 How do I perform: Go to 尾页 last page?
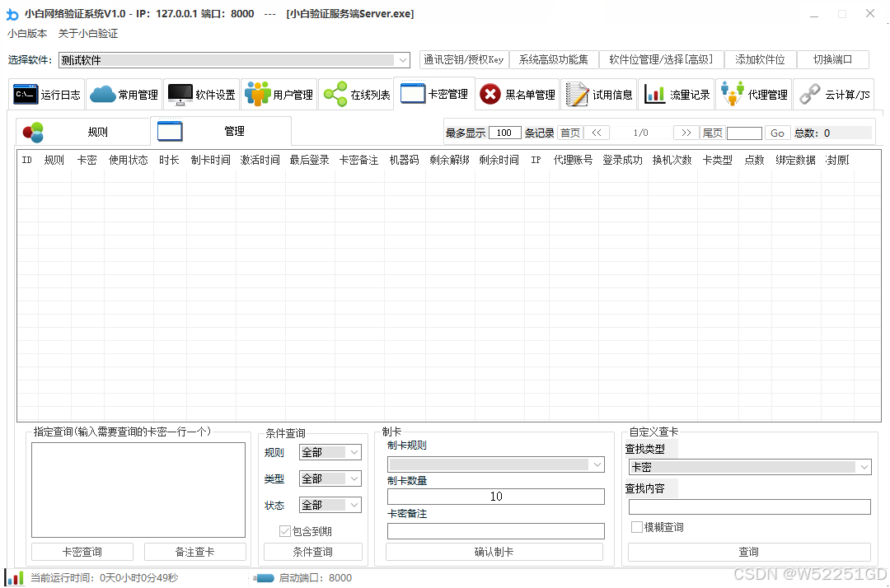[x=712, y=133]
